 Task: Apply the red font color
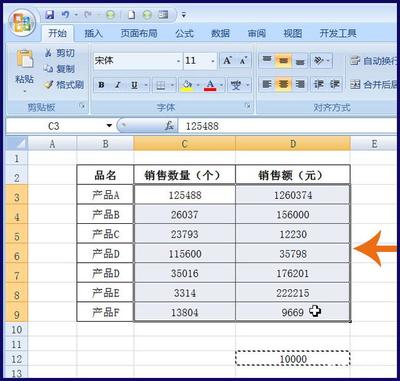(210, 85)
